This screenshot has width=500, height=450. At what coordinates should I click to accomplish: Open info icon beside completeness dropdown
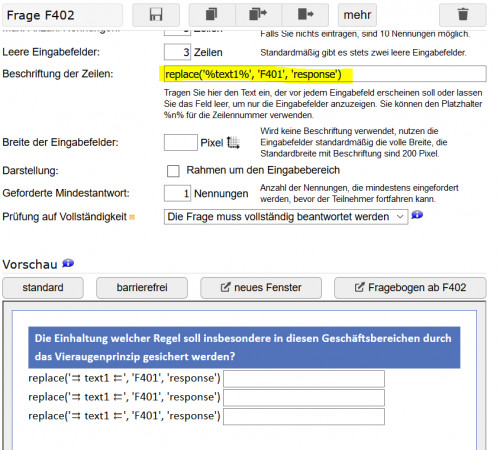(x=417, y=215)
